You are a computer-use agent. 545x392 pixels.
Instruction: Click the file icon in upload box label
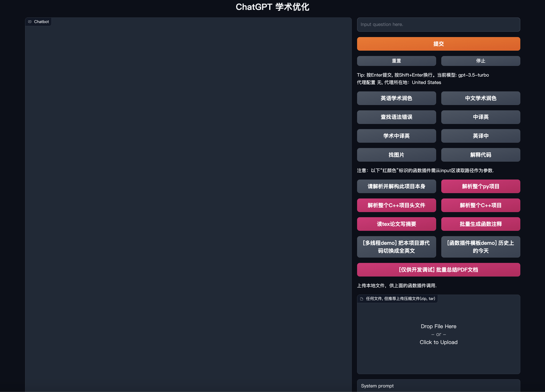362,299
